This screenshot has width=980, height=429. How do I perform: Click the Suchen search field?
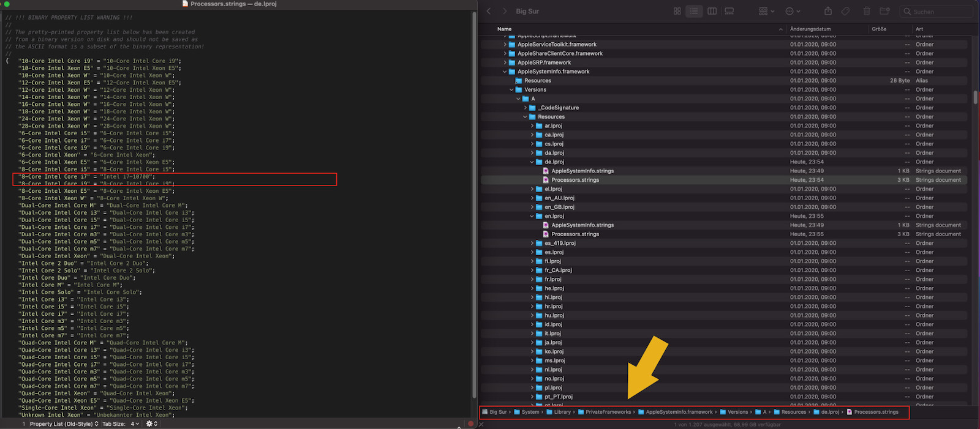936,12
